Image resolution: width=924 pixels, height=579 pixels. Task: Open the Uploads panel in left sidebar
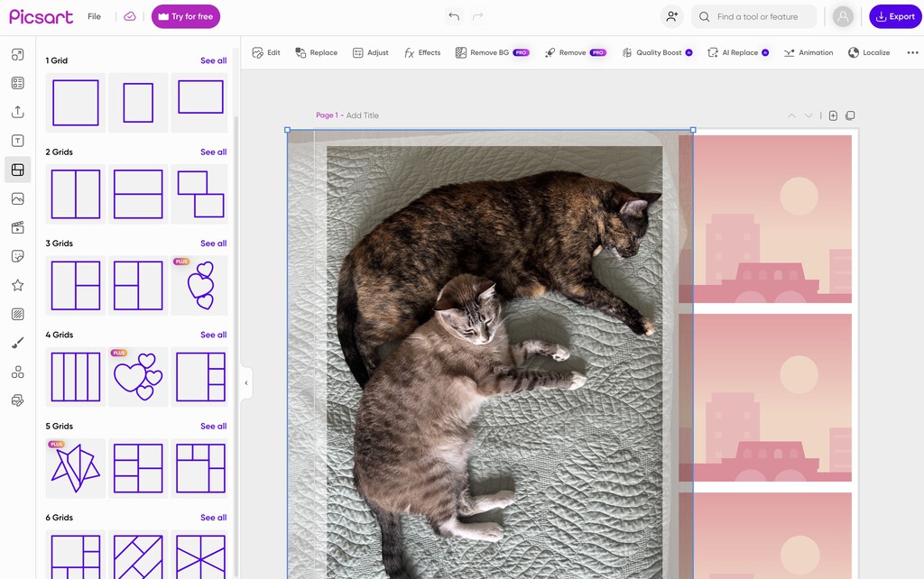coord(17,112)
